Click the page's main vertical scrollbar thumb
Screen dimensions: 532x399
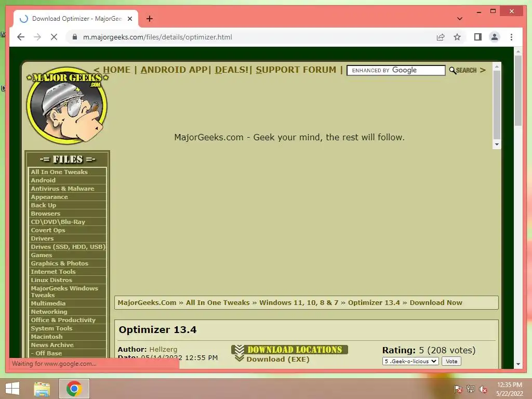(x=518, y=90)
